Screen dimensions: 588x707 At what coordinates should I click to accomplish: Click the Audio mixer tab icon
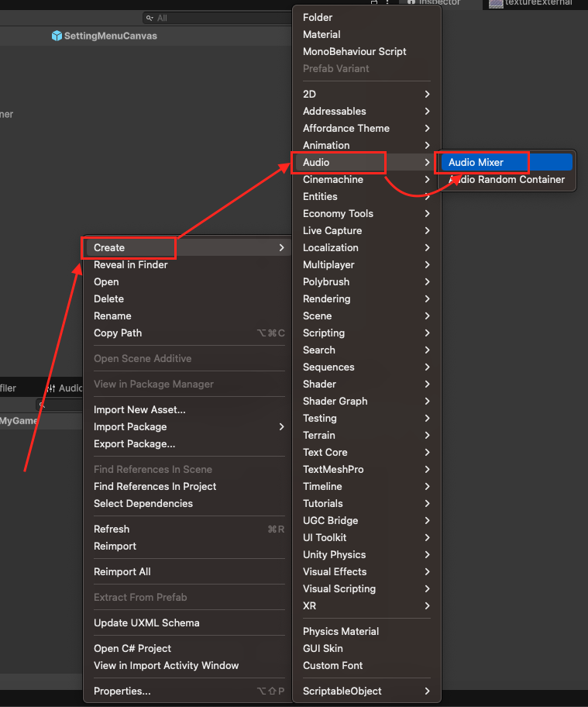(51, 388)
